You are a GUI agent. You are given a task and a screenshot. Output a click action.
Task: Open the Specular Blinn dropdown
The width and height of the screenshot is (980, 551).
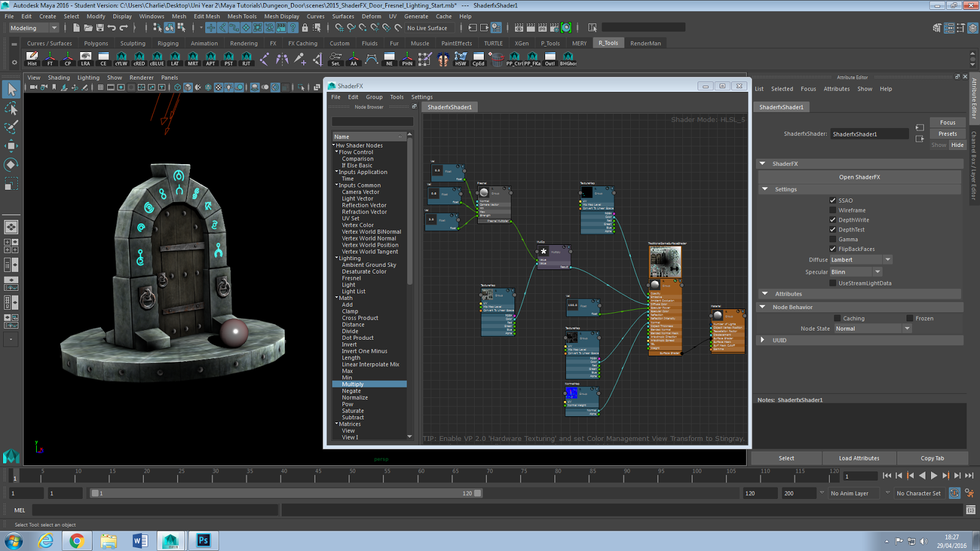click(x=878, y=272)
